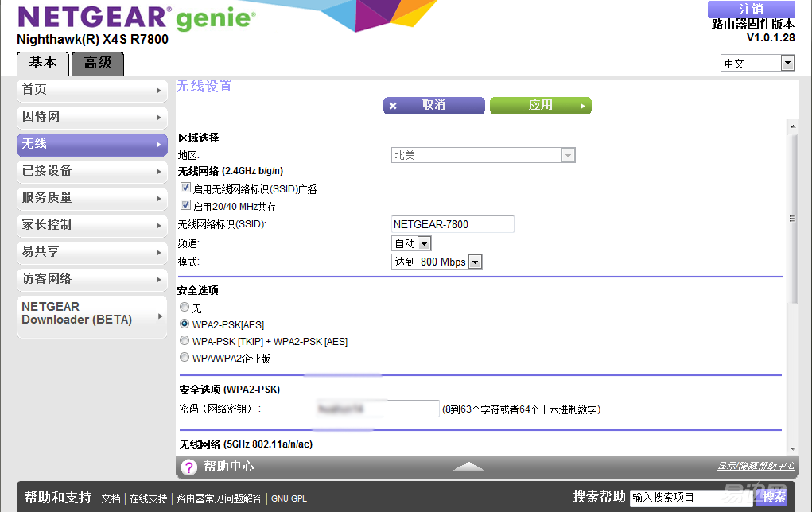
Task: Open the 易共享 menu item
Action: pyautogui.click(x=92, y=252)
